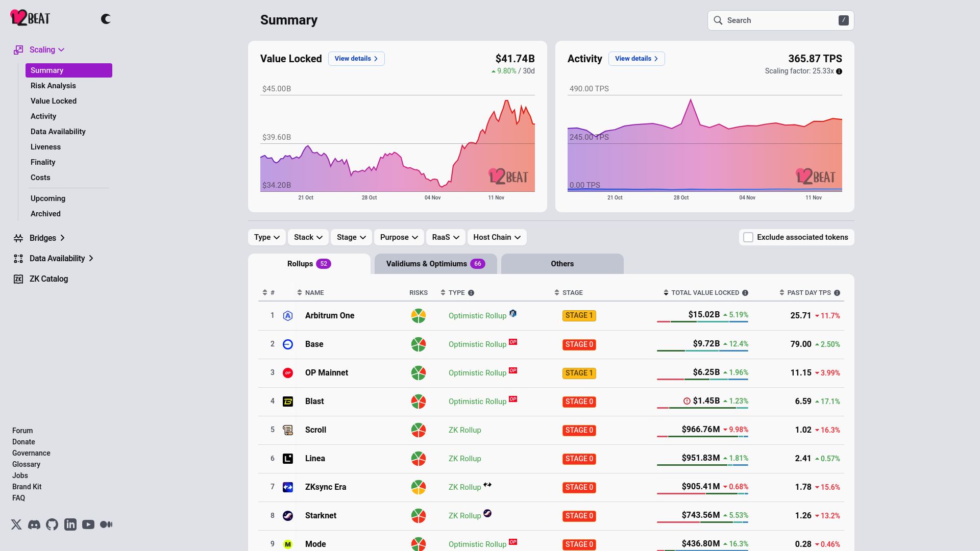Sort table by NAME column

pos(310,293)
